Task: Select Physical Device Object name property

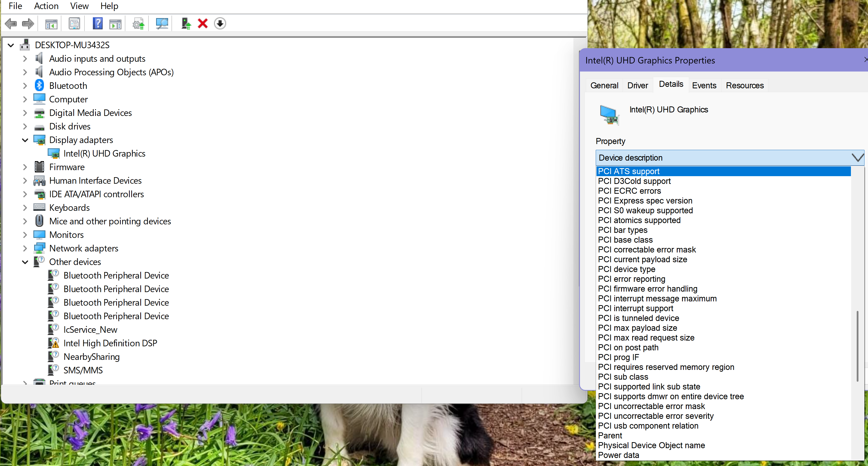Action: click(723, 445)
